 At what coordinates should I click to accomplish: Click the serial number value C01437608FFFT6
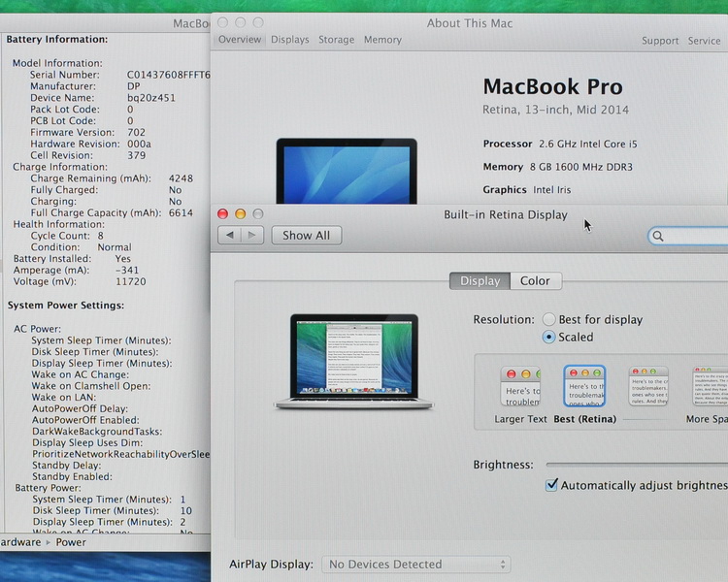pyautogui.click(x=169, y=75)
